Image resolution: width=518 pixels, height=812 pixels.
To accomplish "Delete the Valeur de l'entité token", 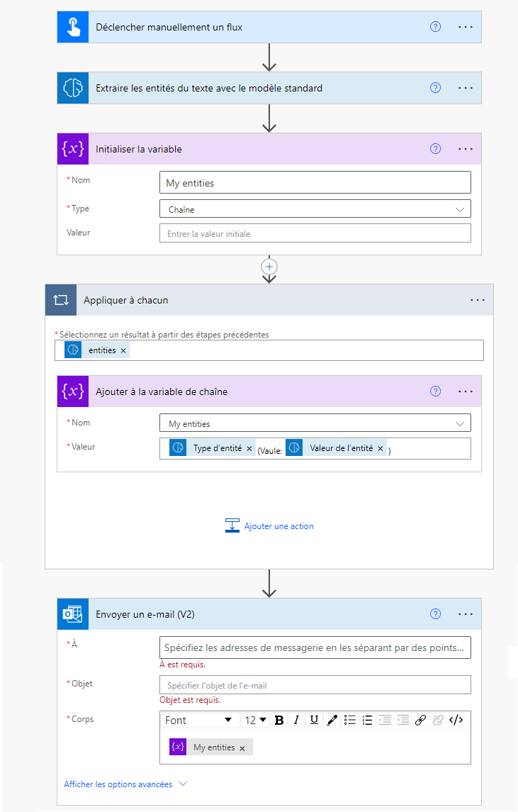I will tap(381, 449).
